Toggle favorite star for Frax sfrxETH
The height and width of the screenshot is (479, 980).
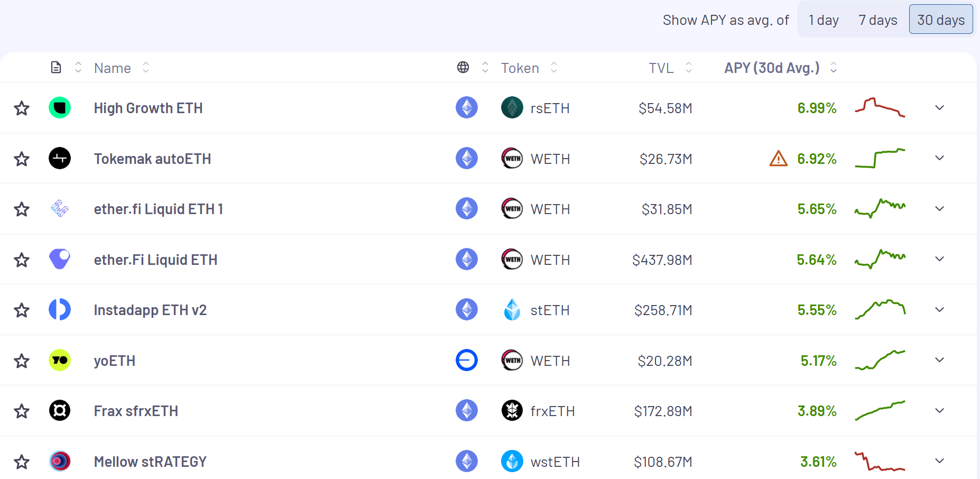click(22, 411)
